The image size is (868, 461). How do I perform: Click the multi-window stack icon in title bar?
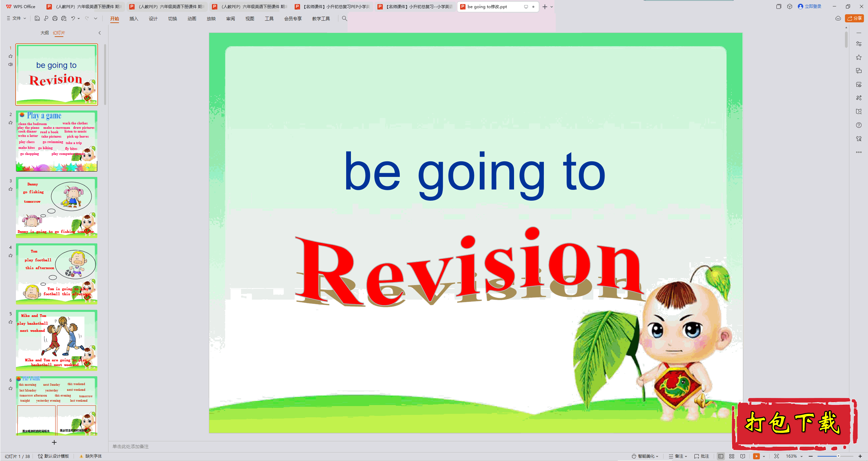(778, 6)
